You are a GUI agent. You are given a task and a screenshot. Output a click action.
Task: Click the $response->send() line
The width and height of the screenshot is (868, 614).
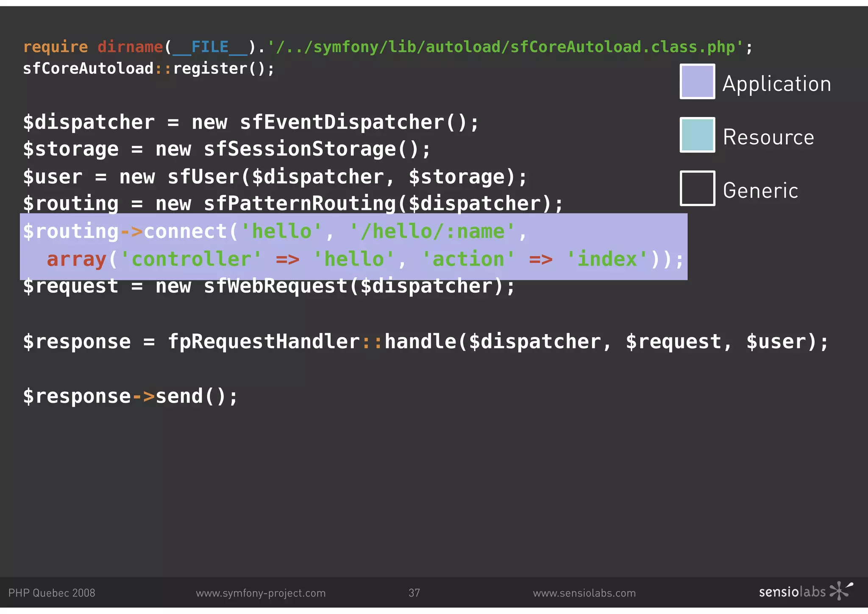click(130, 396)
